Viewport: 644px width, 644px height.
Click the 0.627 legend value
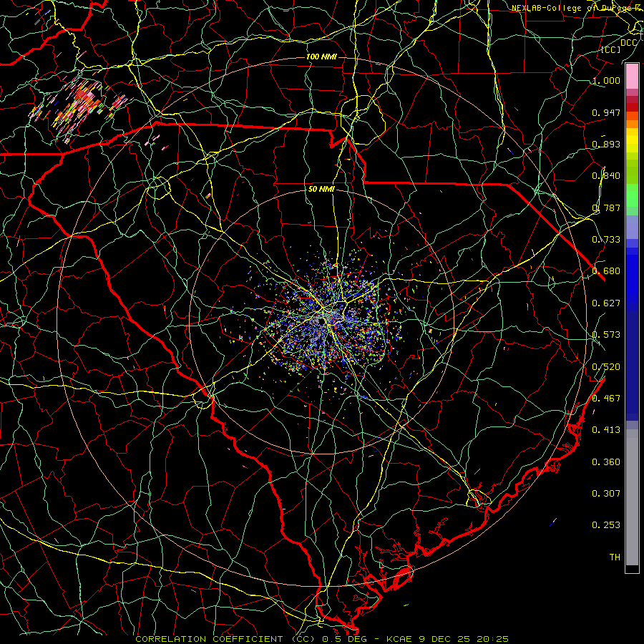coord(606,303)
